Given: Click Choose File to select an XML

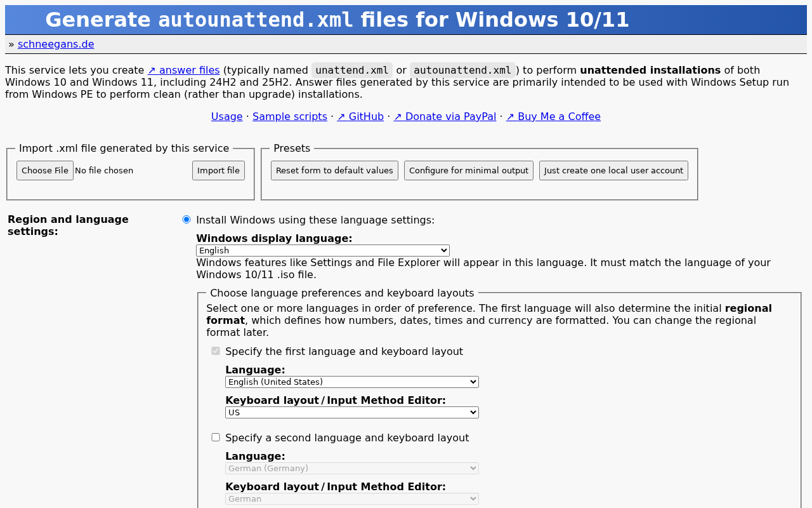Looking at the screenshot, I should pyautogui.click(x=44, y=170).
